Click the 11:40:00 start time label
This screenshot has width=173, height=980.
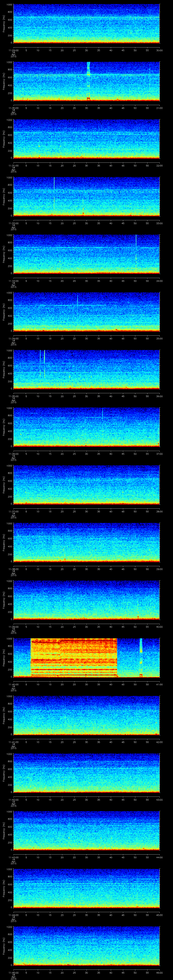(13, 684)
